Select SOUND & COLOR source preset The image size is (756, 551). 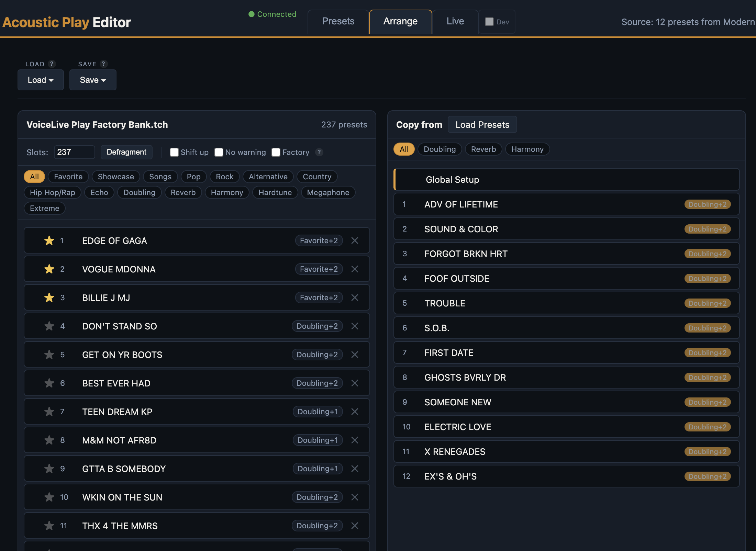click(567, 229)
